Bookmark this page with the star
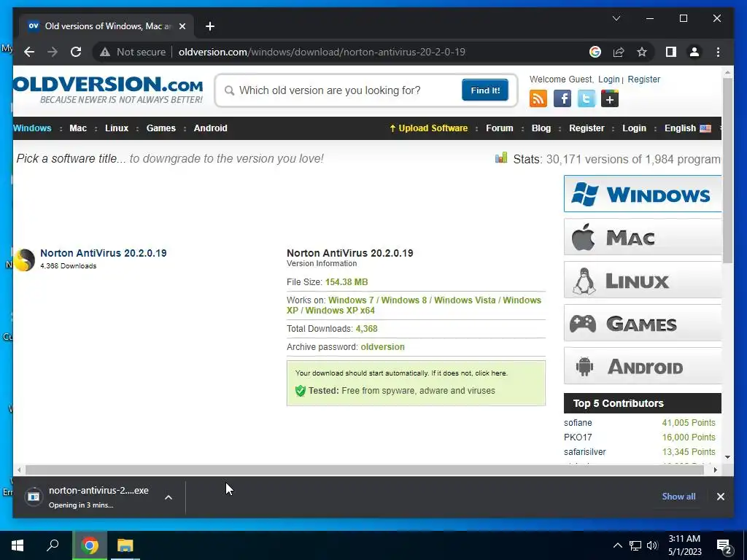Viewport: 747px width, 560px height. click(x=642, y=52)
